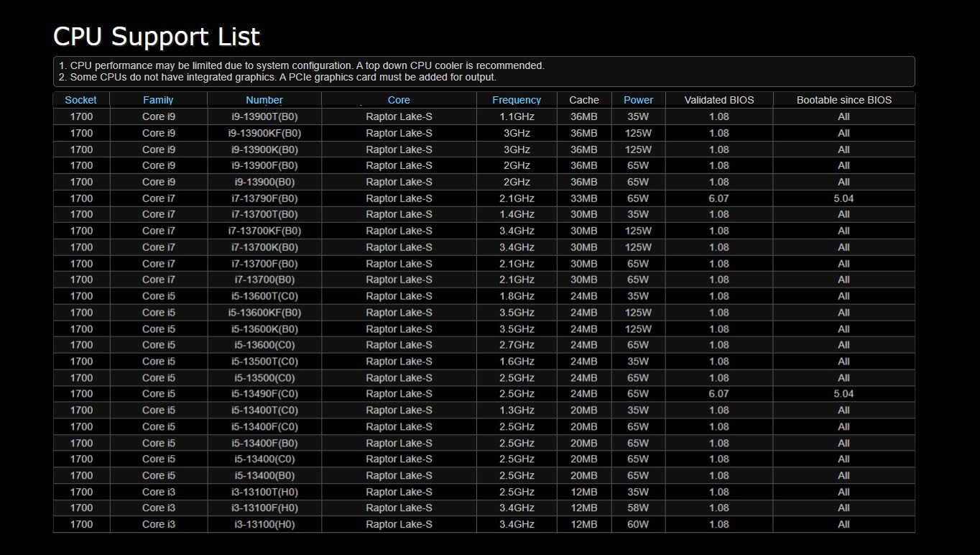Click the Core column header

399,100
